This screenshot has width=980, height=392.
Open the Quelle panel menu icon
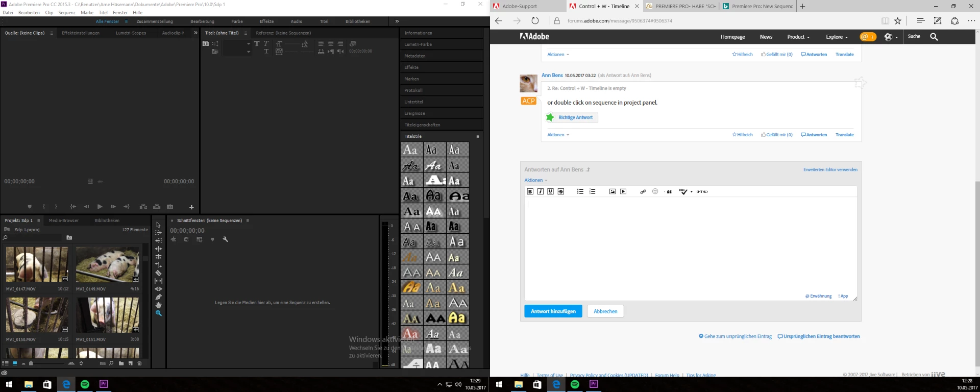coord(52,33)
